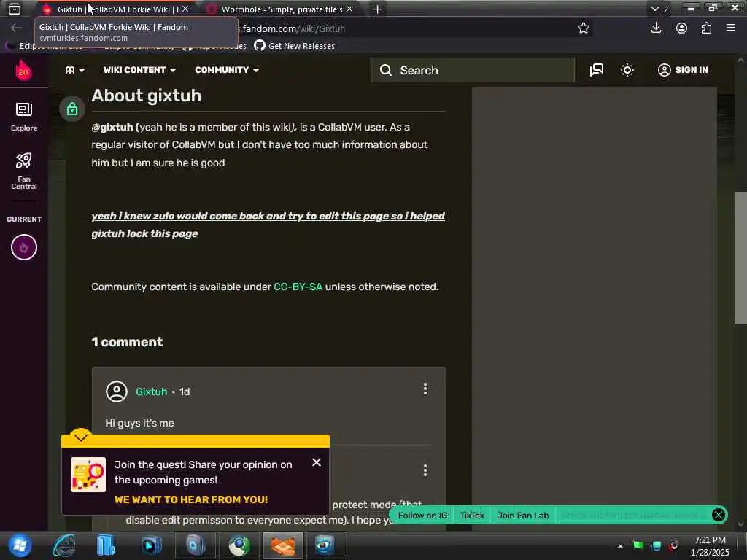The height and width of the screenshot is (560, 747).
Task: Show hidden system tray icons arrow
Action: tap(620, 546)
